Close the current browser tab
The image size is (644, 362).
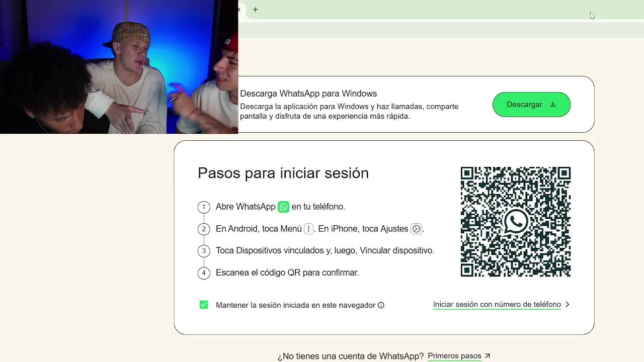pyautogui.click(x=239, y=10)
